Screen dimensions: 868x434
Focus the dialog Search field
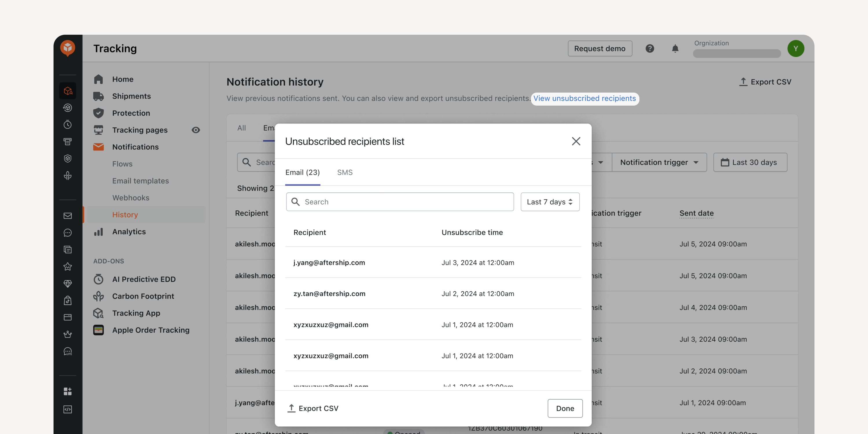tap(400, 202)
